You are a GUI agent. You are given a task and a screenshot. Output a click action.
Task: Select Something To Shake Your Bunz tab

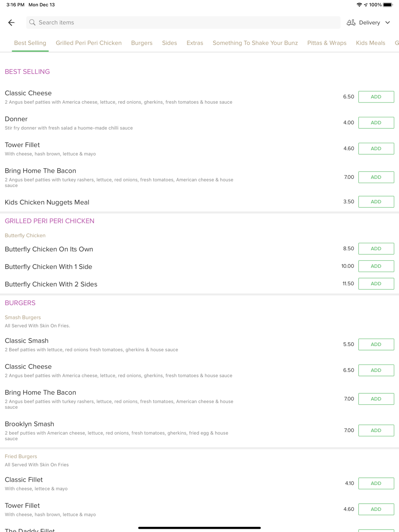click(x=255, y=43)
